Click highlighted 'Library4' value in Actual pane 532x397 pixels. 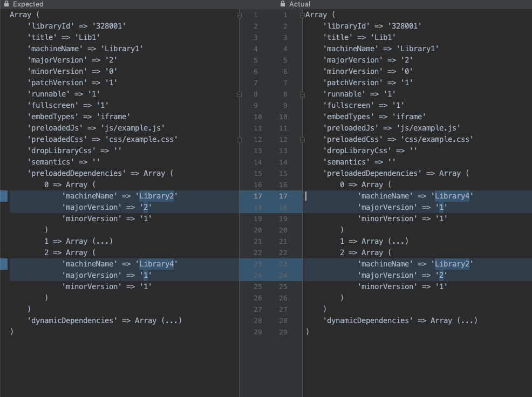pyautogui.click(x=452, y=196)
